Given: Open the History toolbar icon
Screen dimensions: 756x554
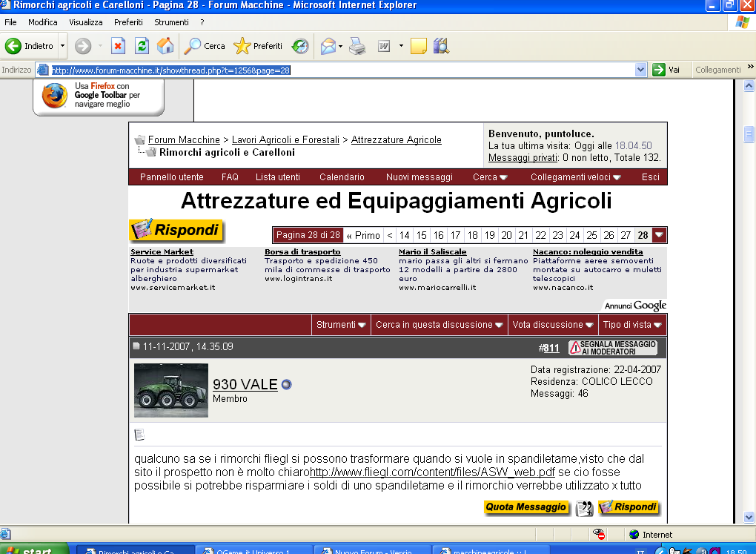Looking at the screenshot, I should [300, 46].
